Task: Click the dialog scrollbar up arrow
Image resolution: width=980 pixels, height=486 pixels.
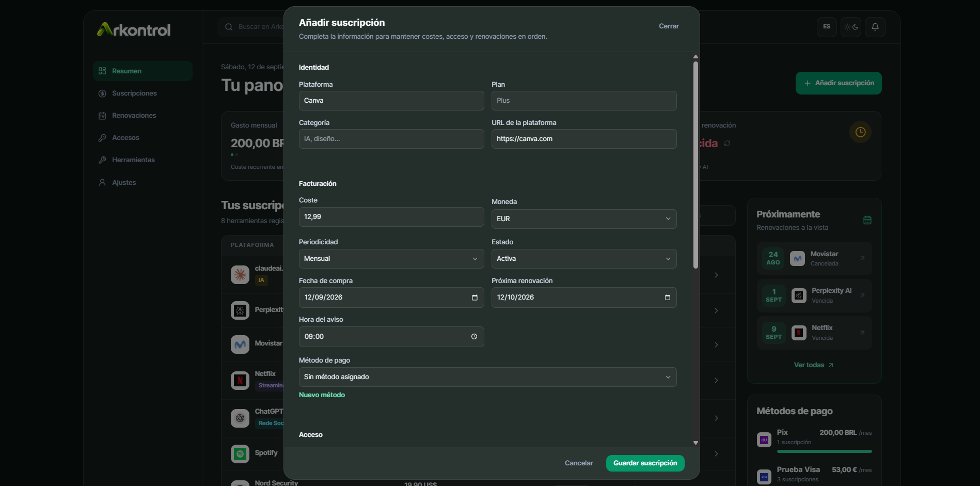Action: click(696, 57)
